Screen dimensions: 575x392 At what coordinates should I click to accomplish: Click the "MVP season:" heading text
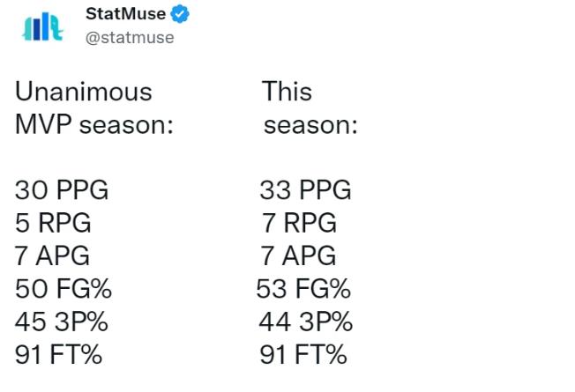click(93, 124)
